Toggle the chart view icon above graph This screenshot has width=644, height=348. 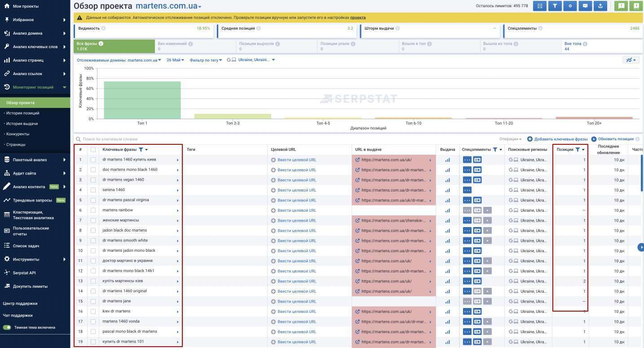pos(631,60)
